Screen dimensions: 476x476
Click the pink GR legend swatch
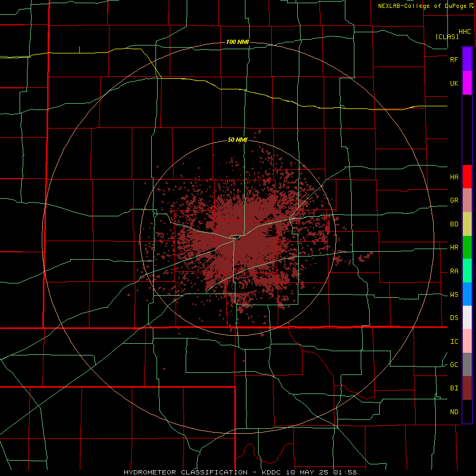(467, 200)
